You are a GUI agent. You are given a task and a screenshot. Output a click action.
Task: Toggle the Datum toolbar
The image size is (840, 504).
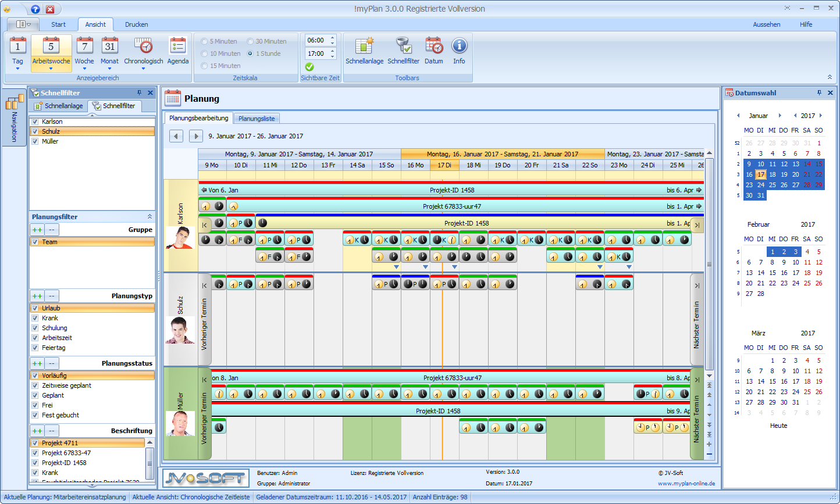(x=434, y=50)
